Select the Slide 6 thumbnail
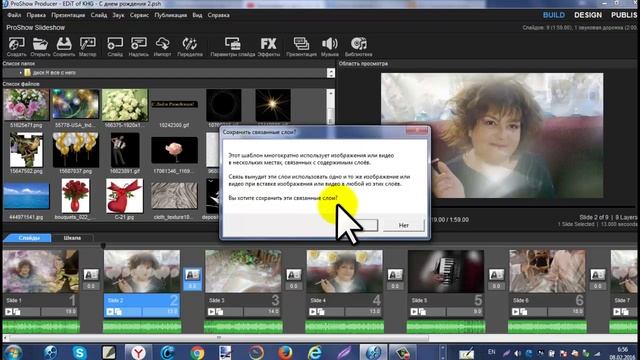This screenshot has width=640, height=360. point(547,271)
